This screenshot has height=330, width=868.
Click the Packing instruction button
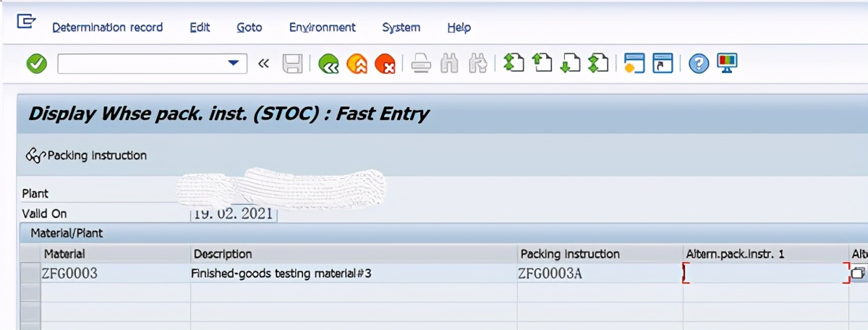coord(86,156)
